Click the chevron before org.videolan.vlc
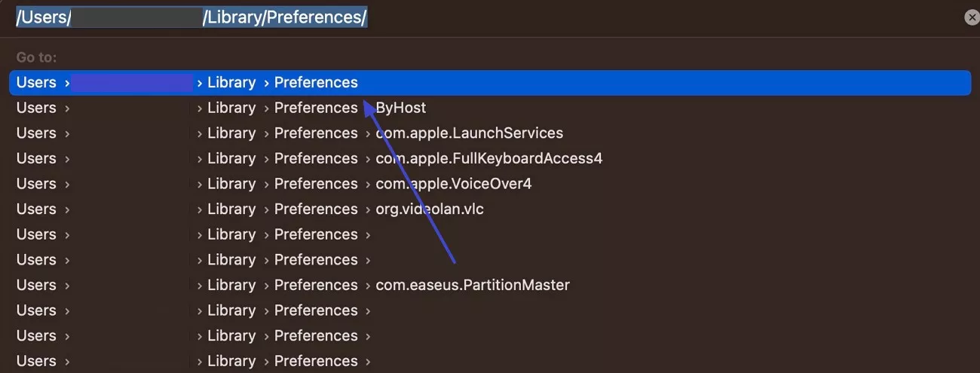 click(368, 209)
